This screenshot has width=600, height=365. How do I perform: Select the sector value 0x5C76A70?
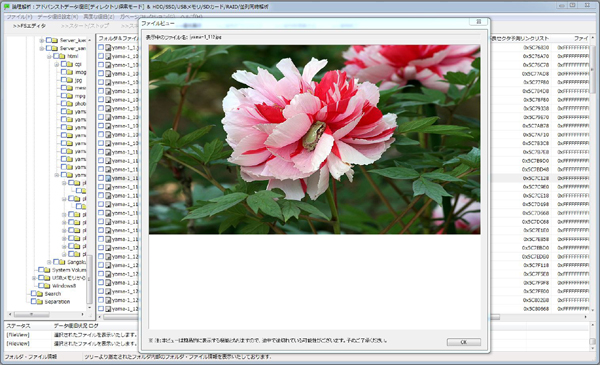point(536,56)
